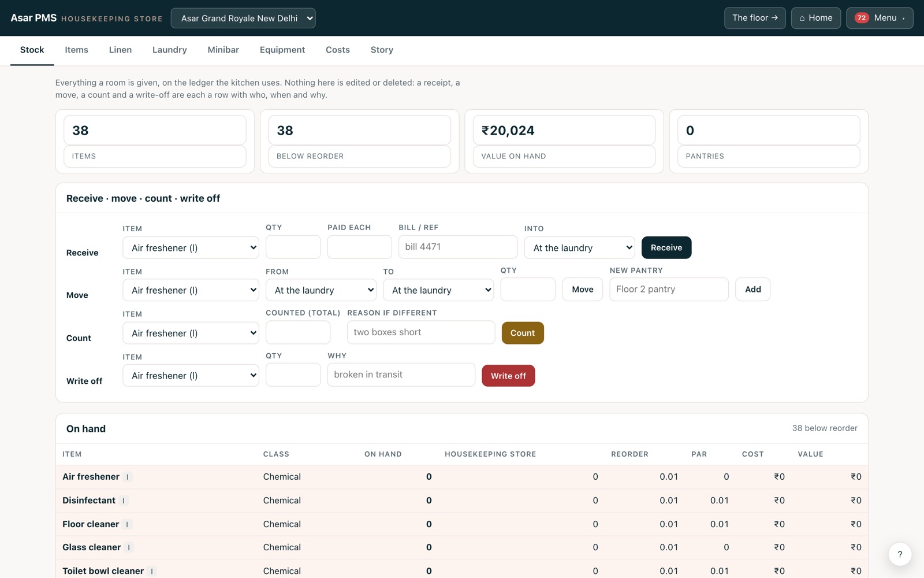Click the unit tag beside Glass cleaner
Image resolution: width=924 pixels, height=578 pixels.
[x=129, y=547]
